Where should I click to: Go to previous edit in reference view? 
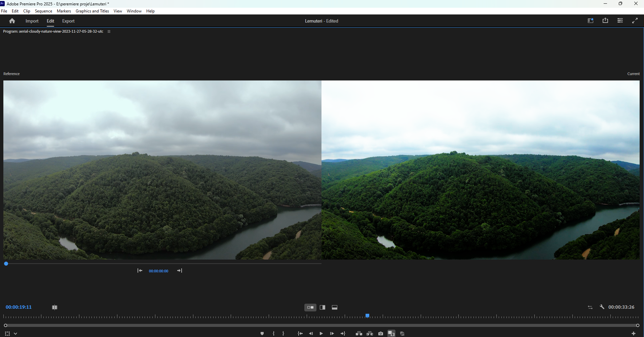point(140,271)
